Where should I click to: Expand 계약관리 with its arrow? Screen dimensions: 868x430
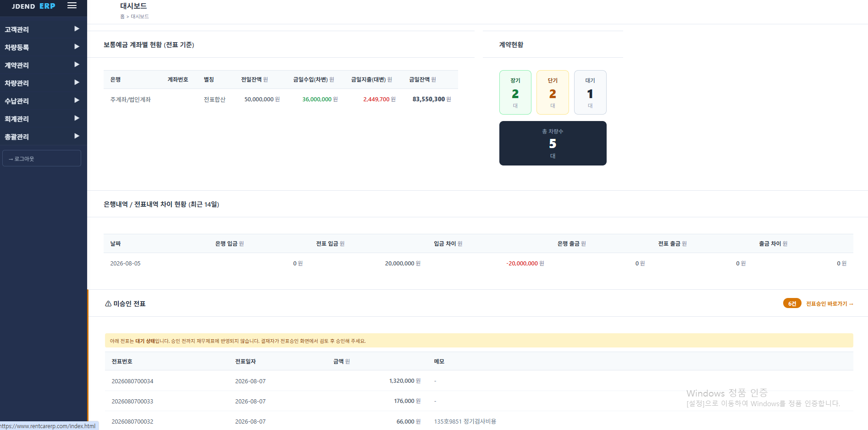coord(77,65)
